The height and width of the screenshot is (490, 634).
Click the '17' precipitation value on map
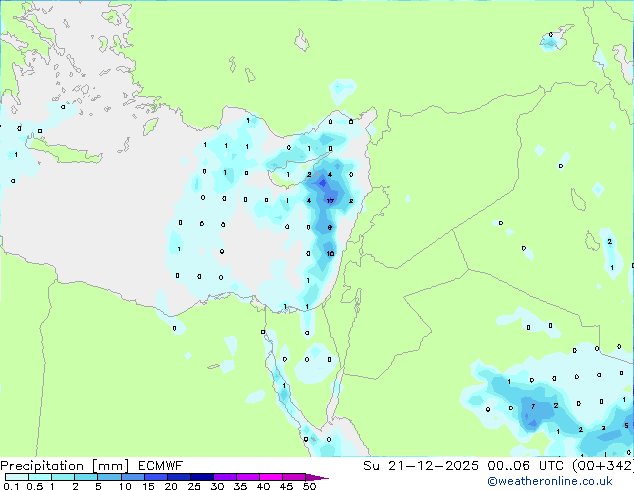tap(330, 201)
